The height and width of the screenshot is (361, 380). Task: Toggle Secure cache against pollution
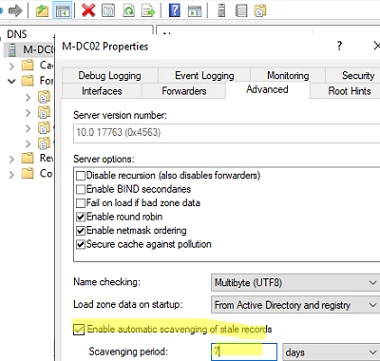(x=81, y=244)
